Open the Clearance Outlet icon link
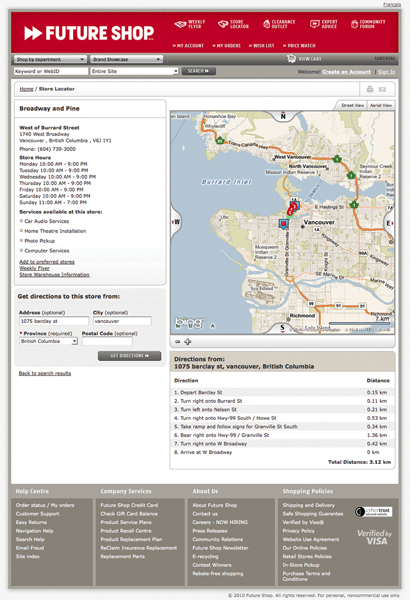 [x=279, y=24]
